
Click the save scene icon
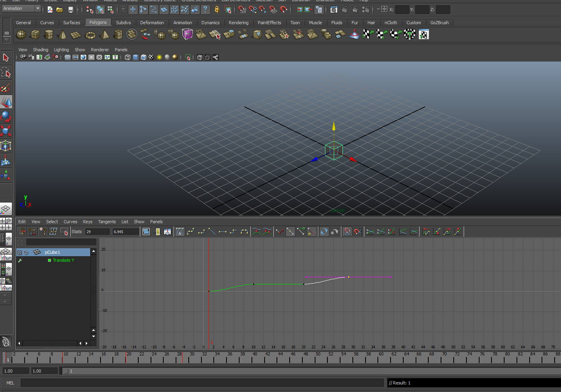[70, 10]
